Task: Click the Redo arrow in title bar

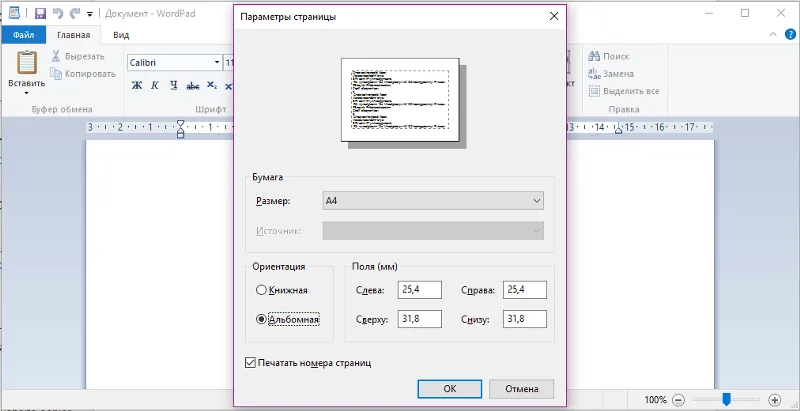Action: (74, 13)
